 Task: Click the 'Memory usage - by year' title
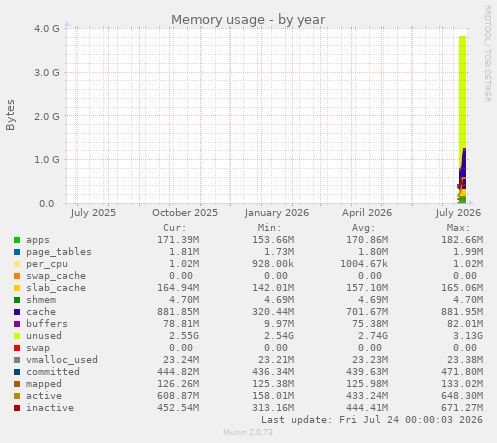[248, 20]
